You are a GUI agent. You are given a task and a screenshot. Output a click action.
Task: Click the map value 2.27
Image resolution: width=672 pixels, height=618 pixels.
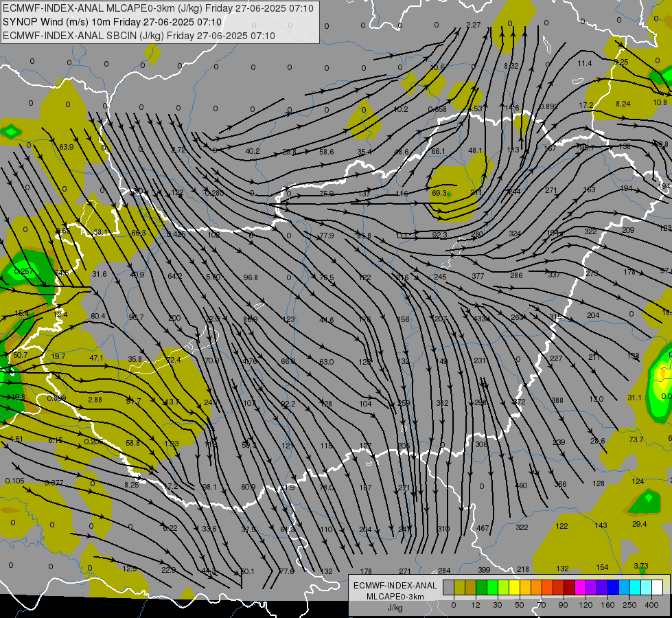click(474, 25)
